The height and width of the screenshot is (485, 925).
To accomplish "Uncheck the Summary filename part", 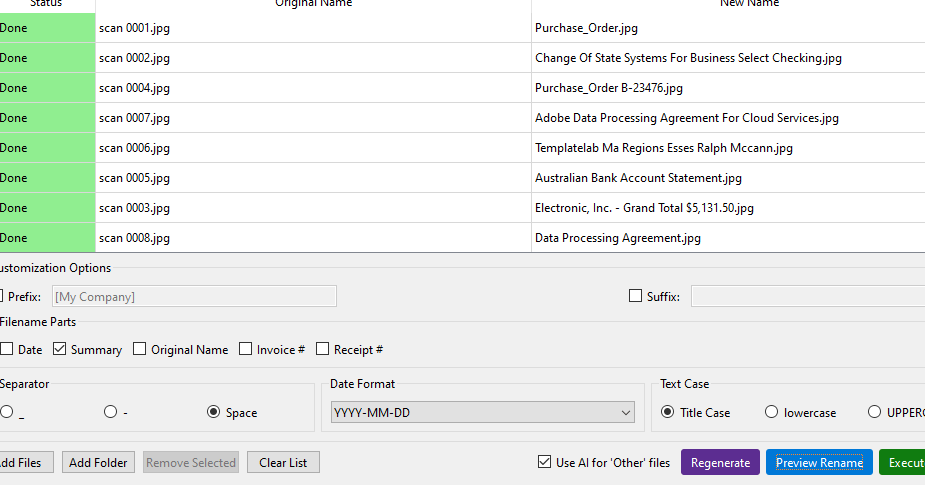I will (x=60, y=349).
